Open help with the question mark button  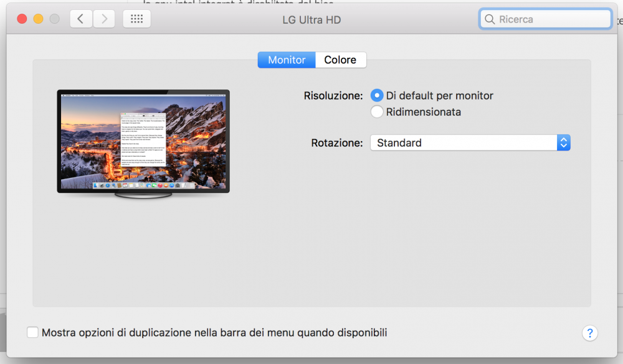click(x=590, y=333)
